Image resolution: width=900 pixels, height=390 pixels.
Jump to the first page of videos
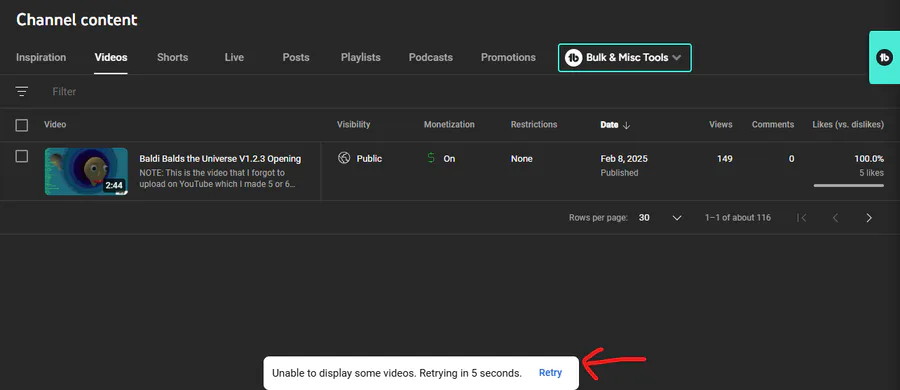click(x=802, y=218)
